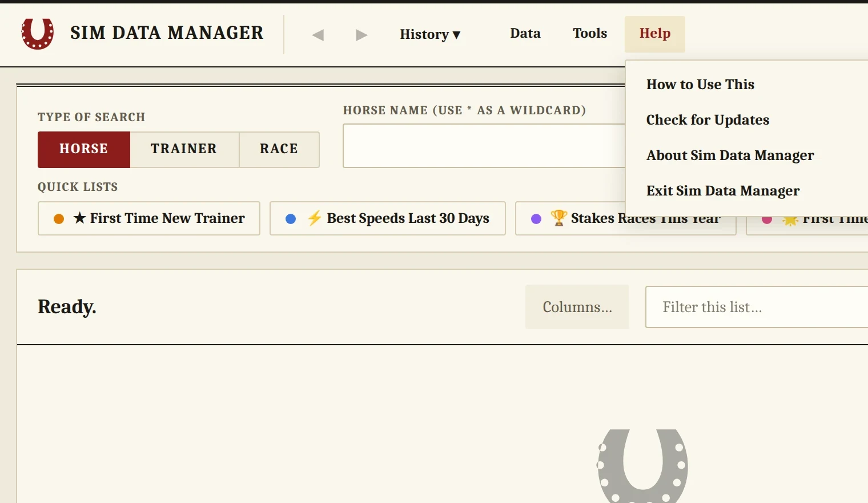Click the horseshoe logo icon

pos(38,33)
